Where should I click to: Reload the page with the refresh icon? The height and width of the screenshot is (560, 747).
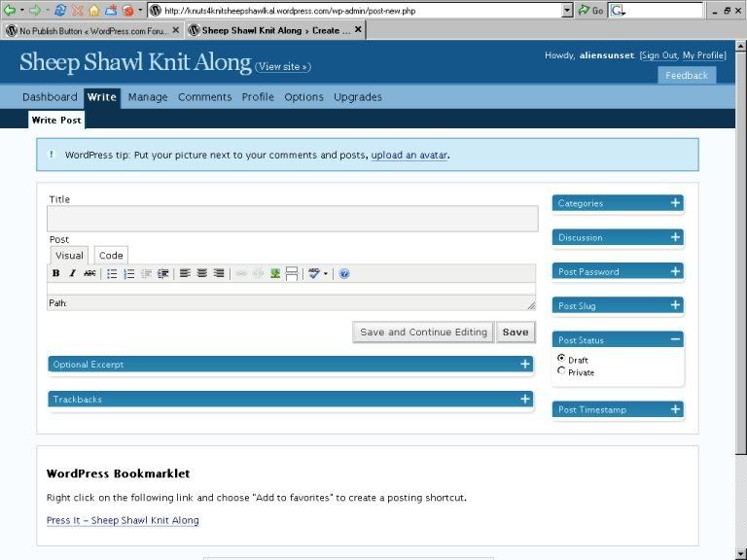point(60,10)
